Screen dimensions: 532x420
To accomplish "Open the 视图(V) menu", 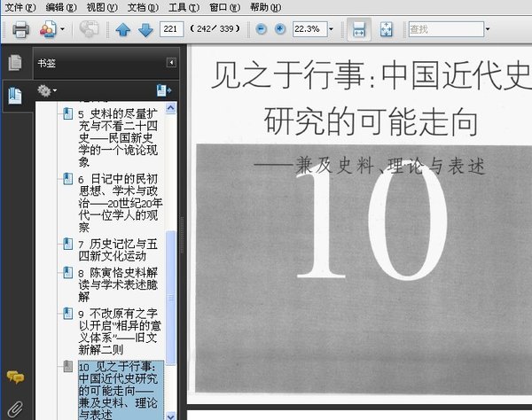I will coord(102,7).
